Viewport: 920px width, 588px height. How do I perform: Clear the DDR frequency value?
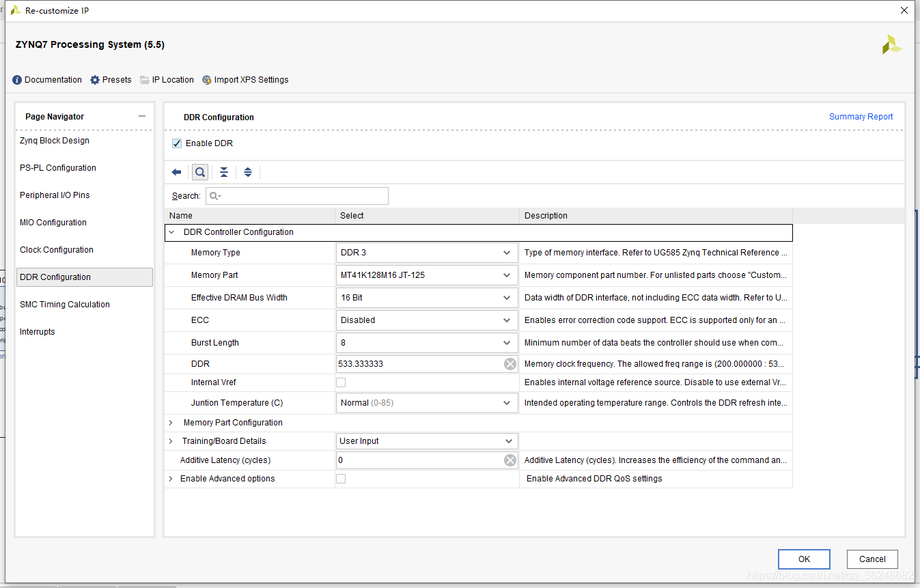coord(510,364)
